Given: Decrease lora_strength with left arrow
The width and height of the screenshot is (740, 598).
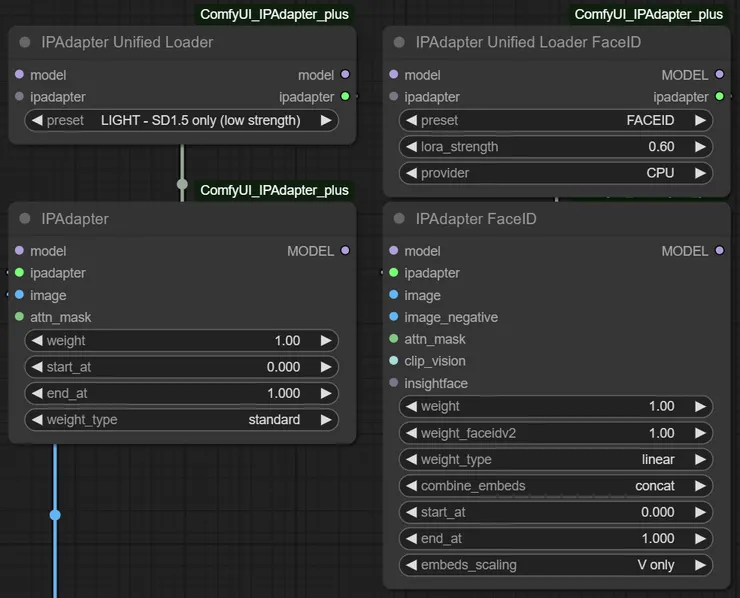Looking at the screenshot, I should (411, 147).
